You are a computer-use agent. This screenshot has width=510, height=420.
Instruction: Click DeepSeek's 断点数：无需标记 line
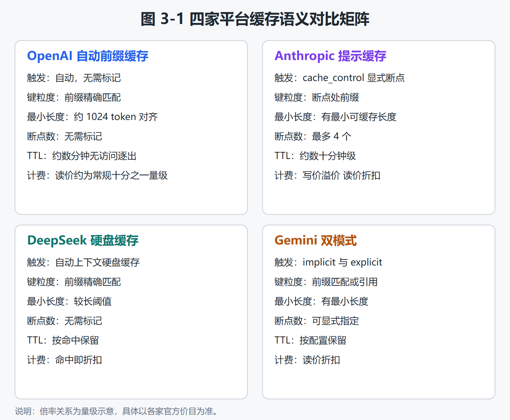[x=64, y=321]
